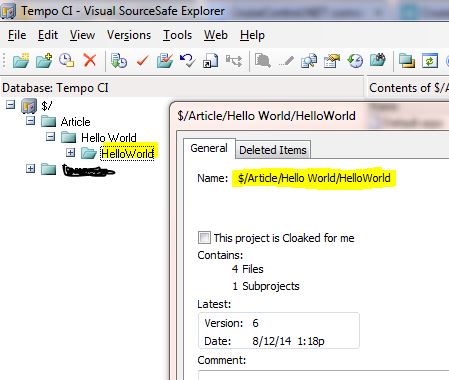Click the Undo Check Out icon
The image size is (449, 380).
(187, 61)
